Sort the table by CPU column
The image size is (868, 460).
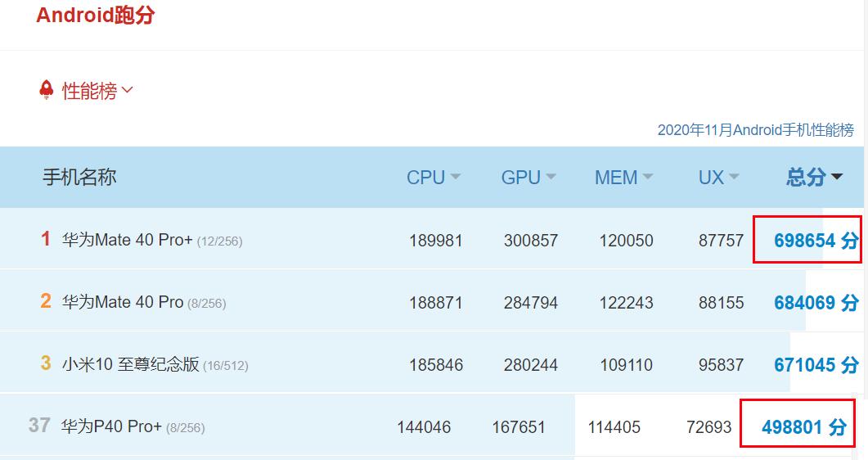(433, 178)
